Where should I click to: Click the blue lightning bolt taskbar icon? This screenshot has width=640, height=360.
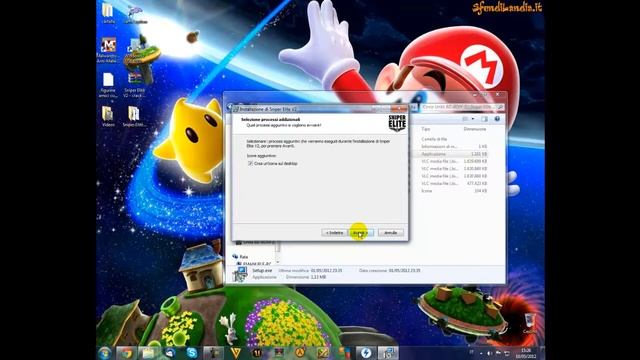[x=366, y=353]
